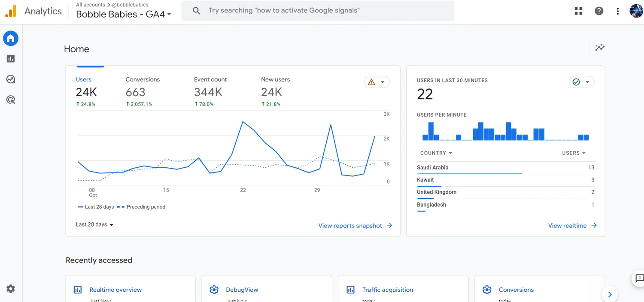
Task: Open the Admin gear icon
Action: click(x=11, y=289)
